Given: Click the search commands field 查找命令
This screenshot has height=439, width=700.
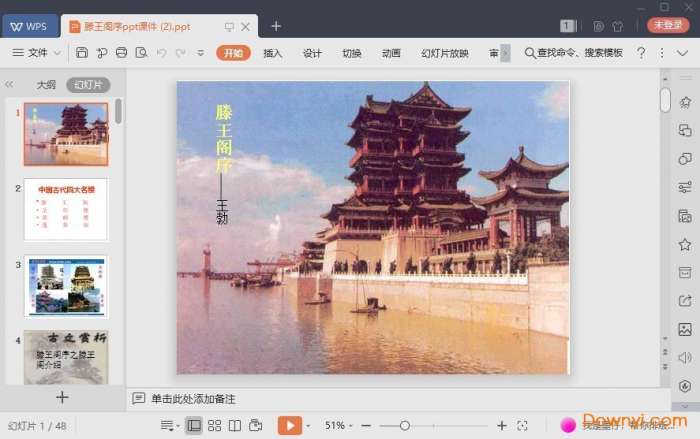Looking at the screenshot, I should point(574,53).
